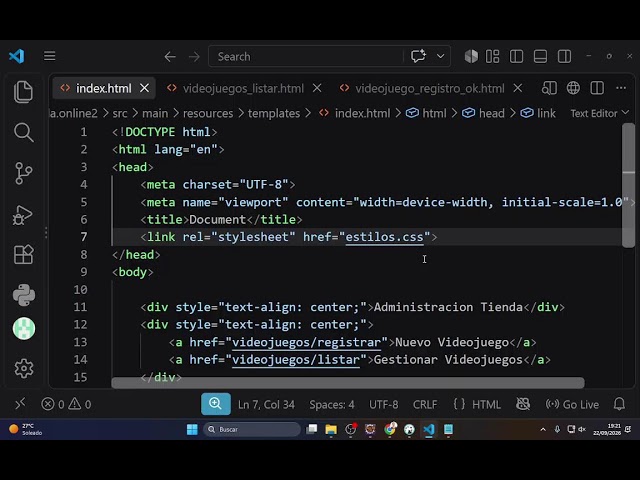Close the videojuegos_listar.html tab

coord(317,88)
